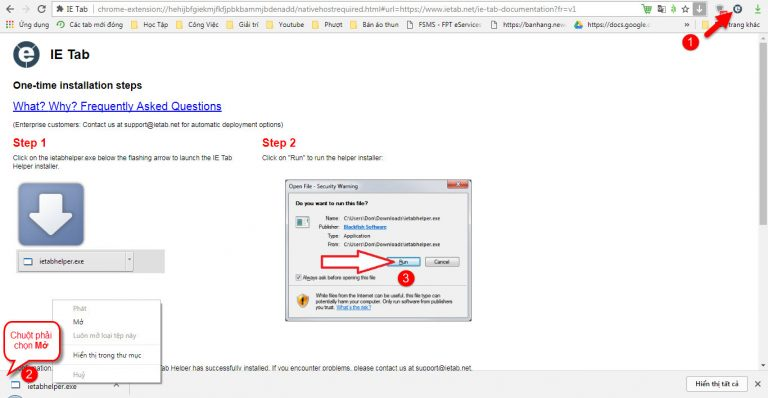Choose 'Hiển thị trong thư mục' menu entry
This screenshot has width=768, height=398.
point(107,355)
